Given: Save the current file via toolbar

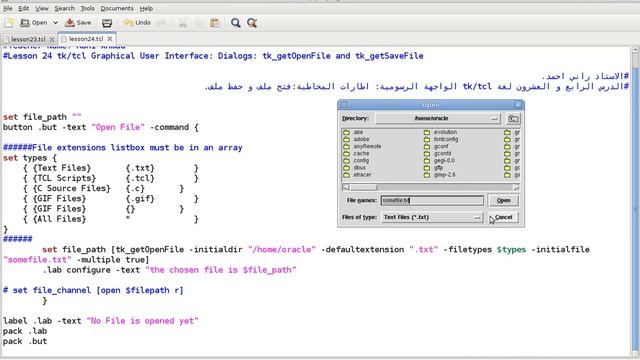Looking at the screenshot, I should pos(78,23).
